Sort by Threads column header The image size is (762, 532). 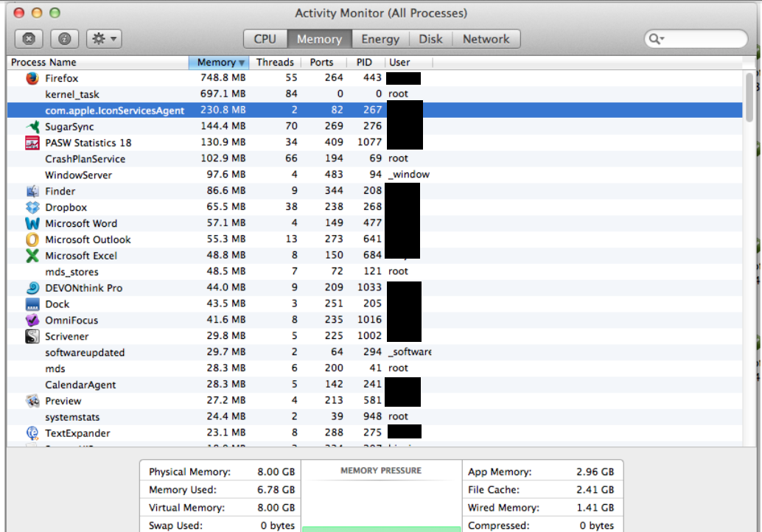point(275,62)
